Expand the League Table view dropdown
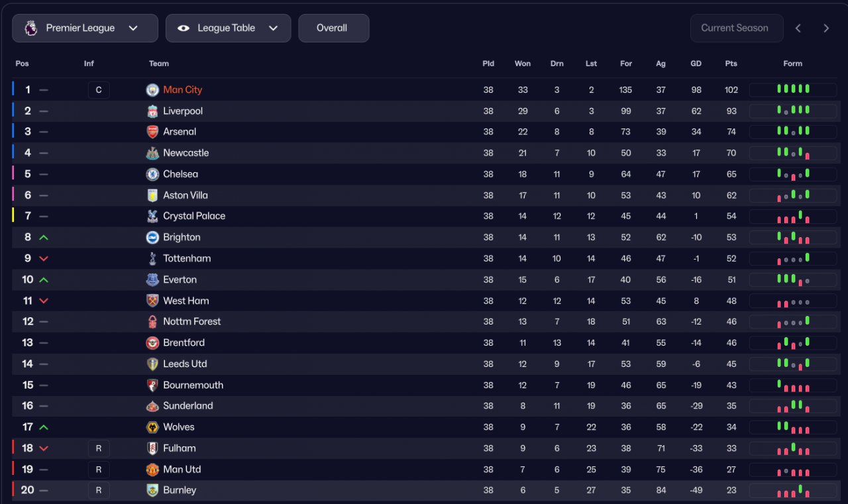The height and width of the screenshot is (504, 848). (228, 28)
